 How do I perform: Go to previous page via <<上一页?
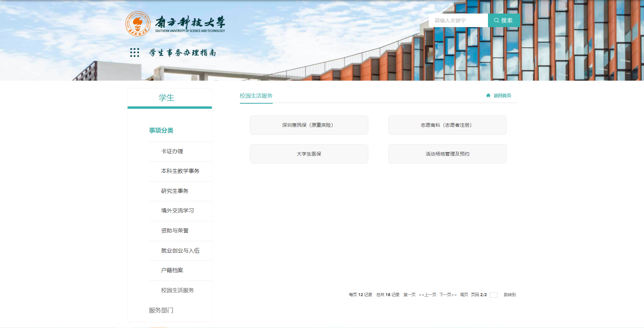pos(428,295)
